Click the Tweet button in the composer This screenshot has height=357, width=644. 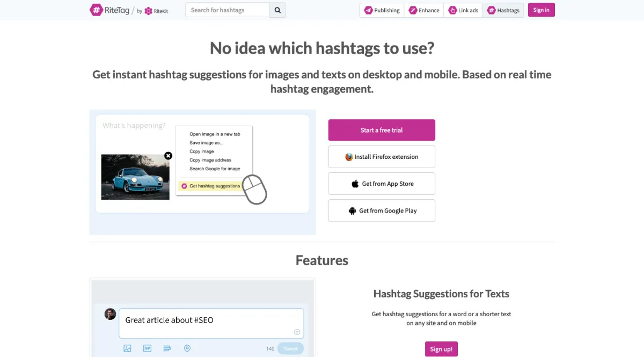tap(290, 348)
